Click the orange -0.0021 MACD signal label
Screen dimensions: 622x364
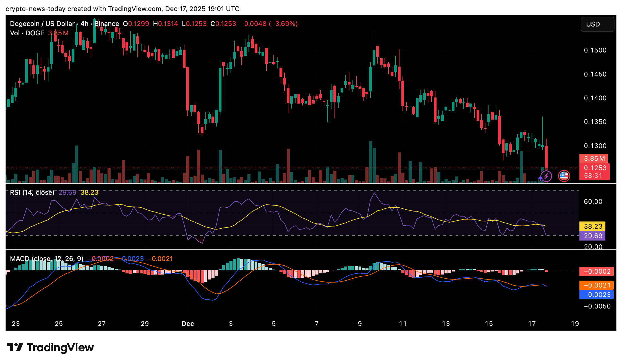(x=597, y=285)
